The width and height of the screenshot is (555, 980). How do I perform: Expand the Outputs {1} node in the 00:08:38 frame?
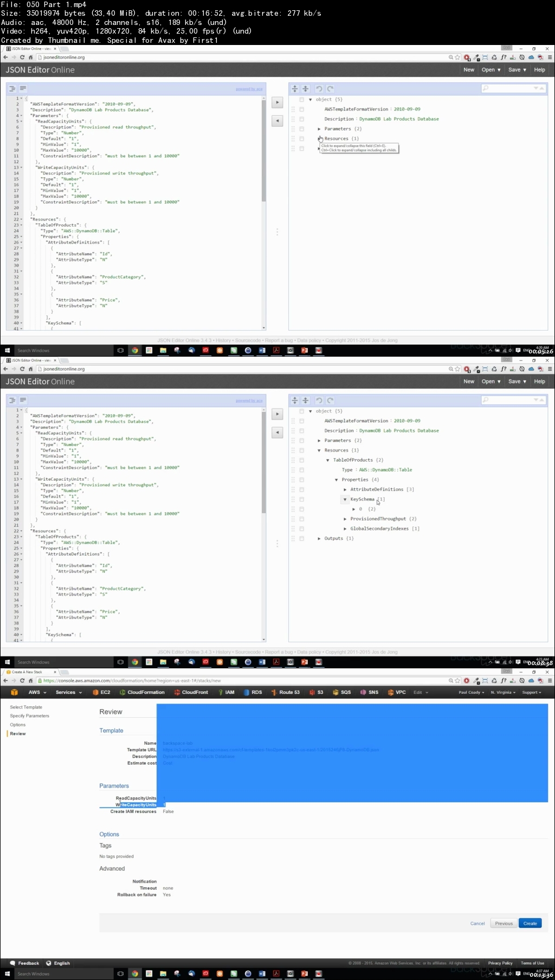point(319,538)
